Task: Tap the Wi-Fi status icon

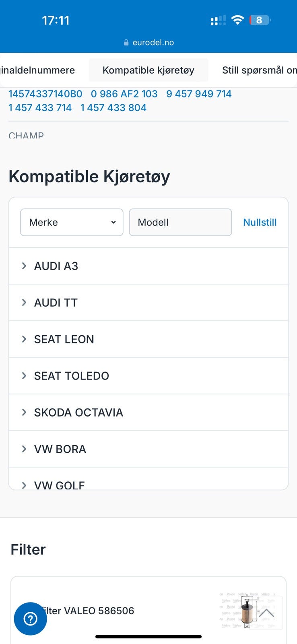Action: point(238,20)
